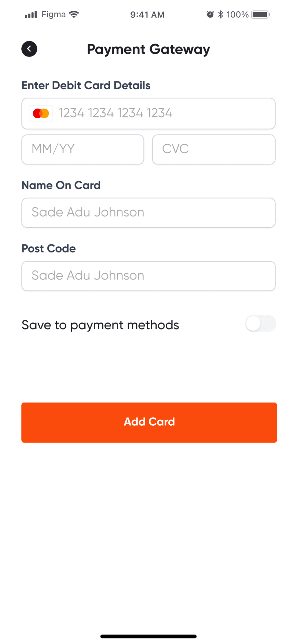Go back using the black arrow icon
The image size is (297, 644).
pyautogui.click(x=29, y=49)
